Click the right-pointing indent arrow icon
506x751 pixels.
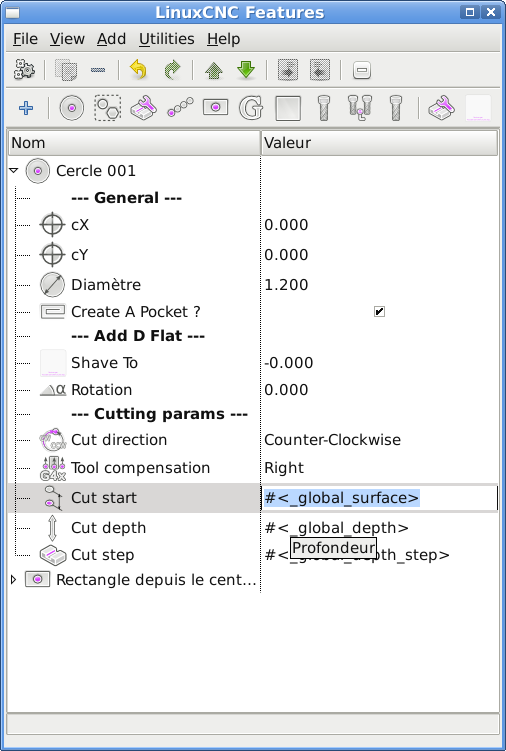point(288,70)
